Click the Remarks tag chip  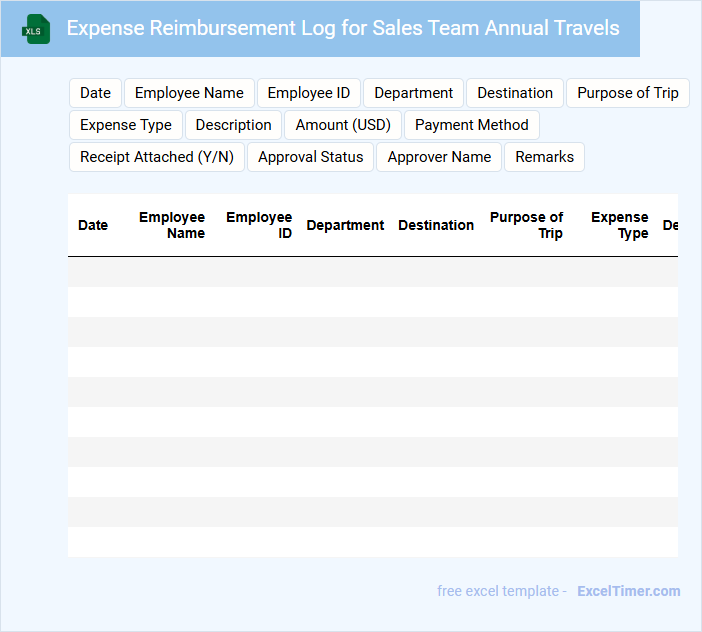[x=544, y=157]
